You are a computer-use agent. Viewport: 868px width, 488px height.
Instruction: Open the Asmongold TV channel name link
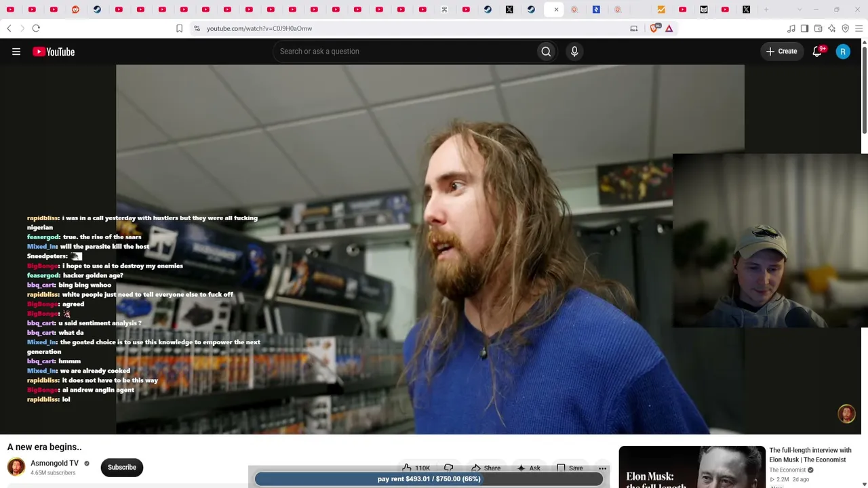pyautogui.click(x=54, y=464)
